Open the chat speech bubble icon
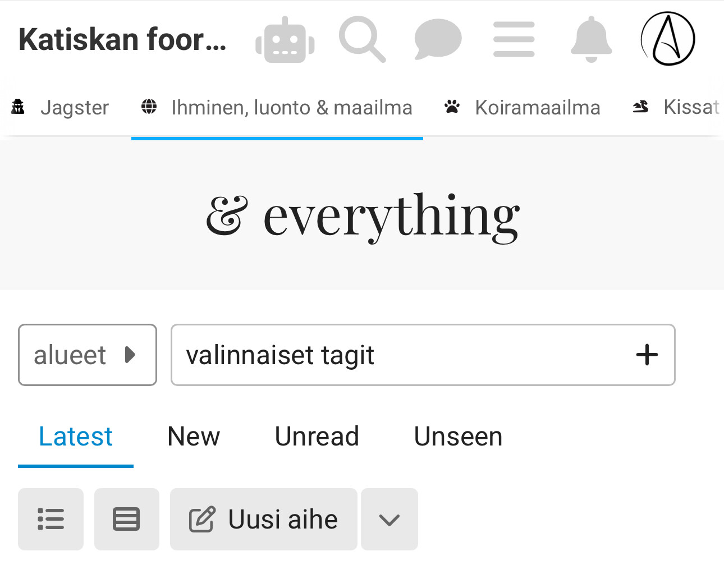This screenshot has width=724, height=588. click(438, 39)
